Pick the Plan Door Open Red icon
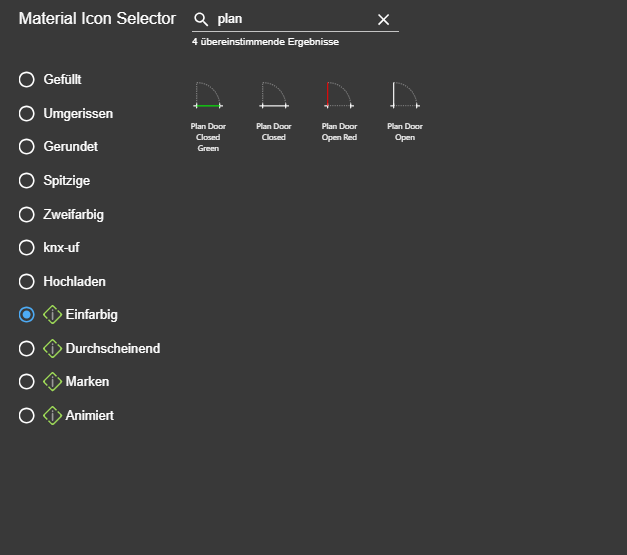 pos(339,97)
